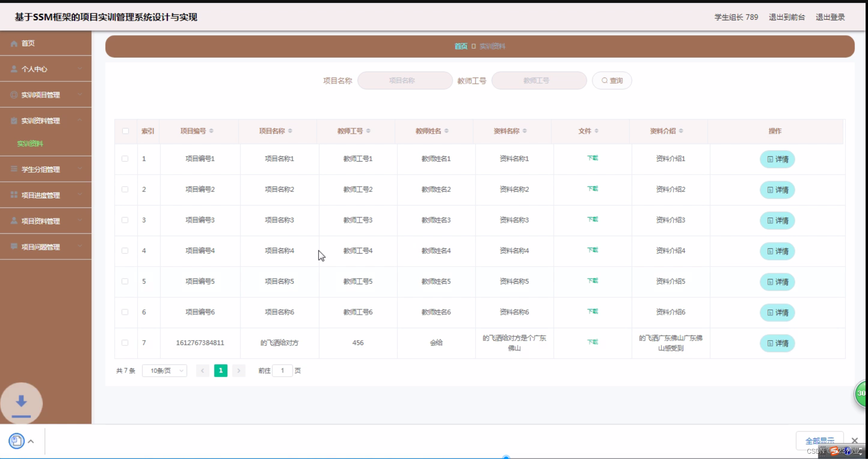
Task: Click 详情 button for 项目名称1
Action: coord(777,159)
